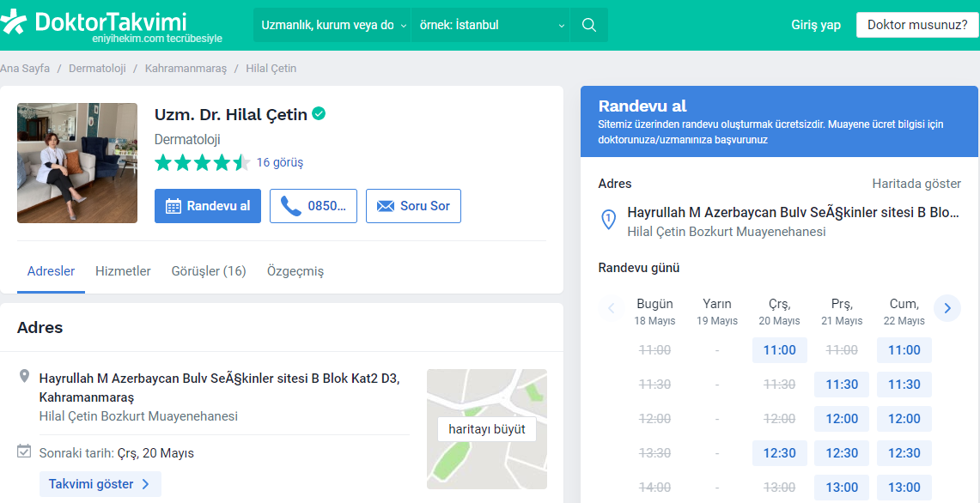Select 11:00 slot on Çrş 20 Mayıs
The image size is (980, 503).
(779, 350)
